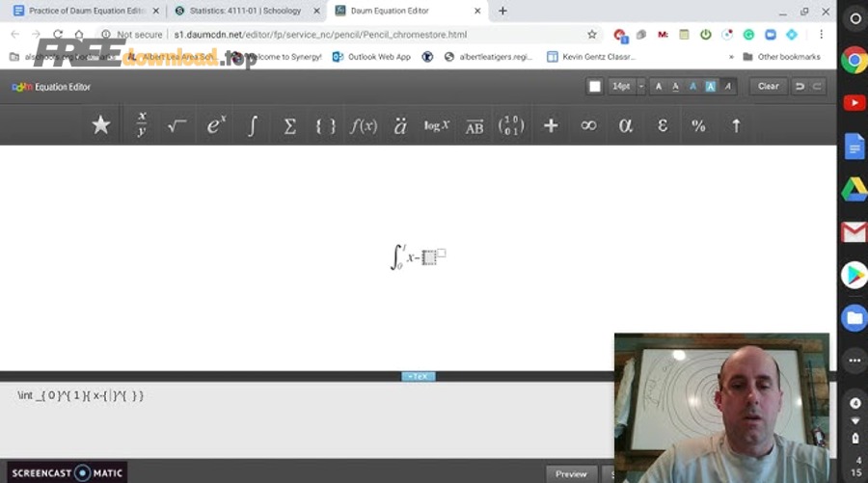Click the address bar URL
868x483 pixels.
pyautogui.click(x=320, y=35)
